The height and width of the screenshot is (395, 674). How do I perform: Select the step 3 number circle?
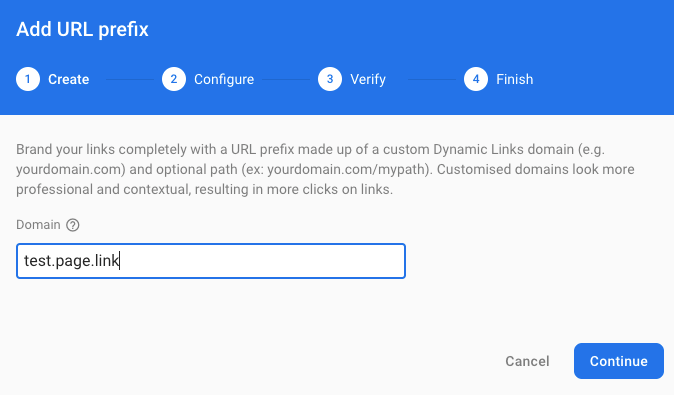click(x=330, y=79)
